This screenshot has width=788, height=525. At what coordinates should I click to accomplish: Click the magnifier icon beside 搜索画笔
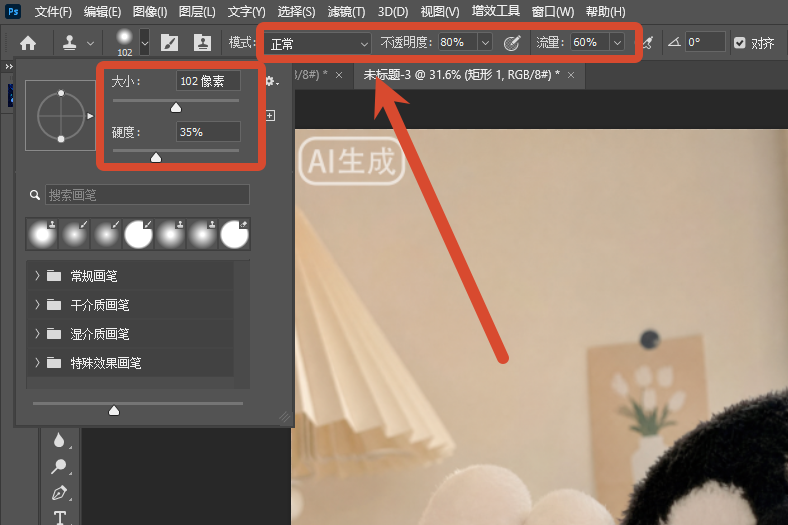coord(35,195)
